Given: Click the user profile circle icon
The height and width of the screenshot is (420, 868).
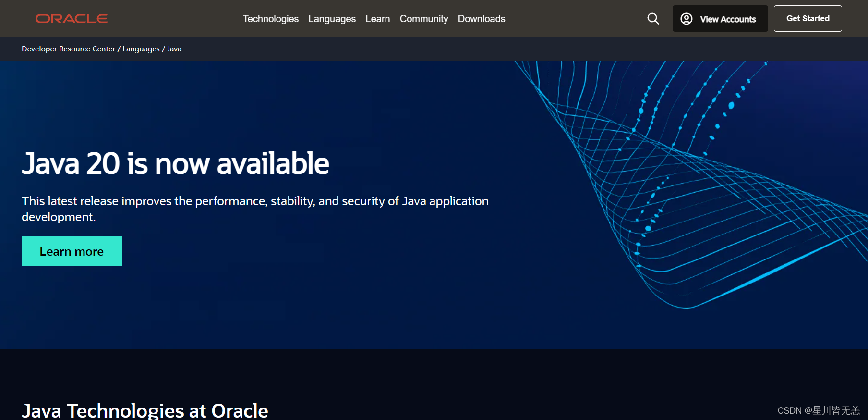Looking at the screenshot, I should [687, 19].
